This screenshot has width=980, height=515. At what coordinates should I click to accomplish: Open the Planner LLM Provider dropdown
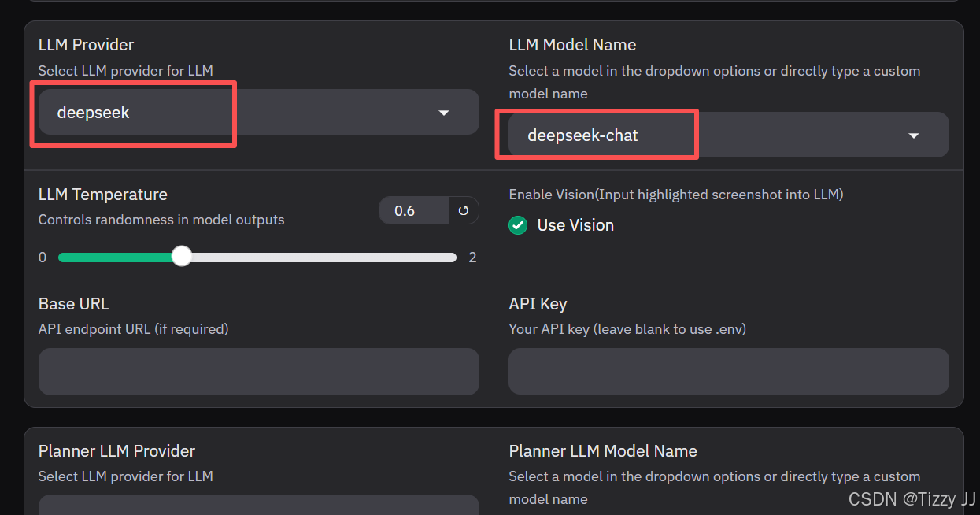point(259,505)
